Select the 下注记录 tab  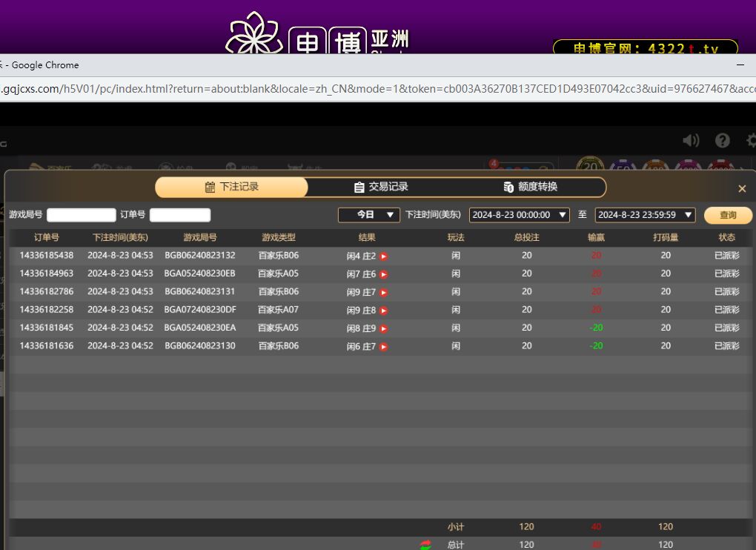(231, 187)
